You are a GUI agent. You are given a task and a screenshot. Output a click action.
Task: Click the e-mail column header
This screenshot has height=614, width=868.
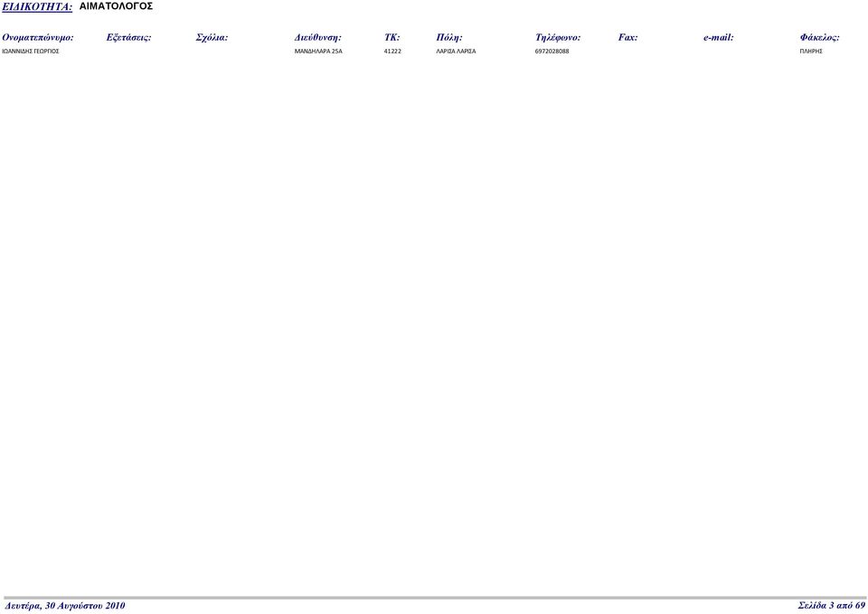(719, 38)
